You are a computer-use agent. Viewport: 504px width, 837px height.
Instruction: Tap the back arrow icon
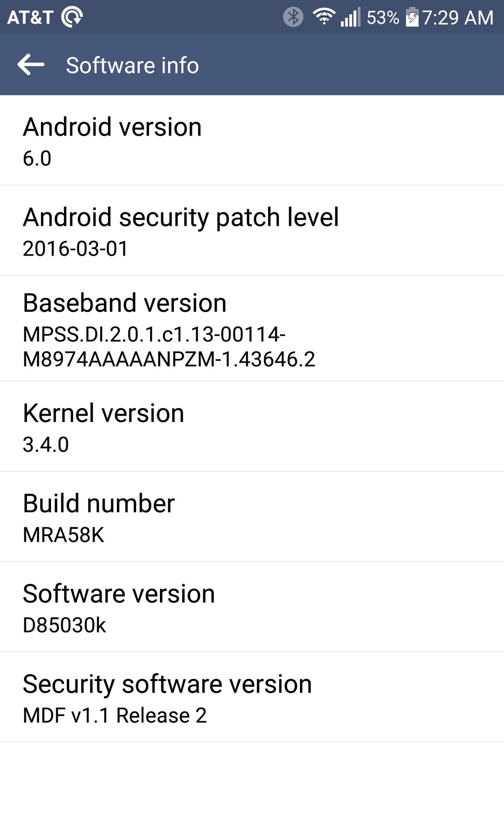[x=31, y=65]
